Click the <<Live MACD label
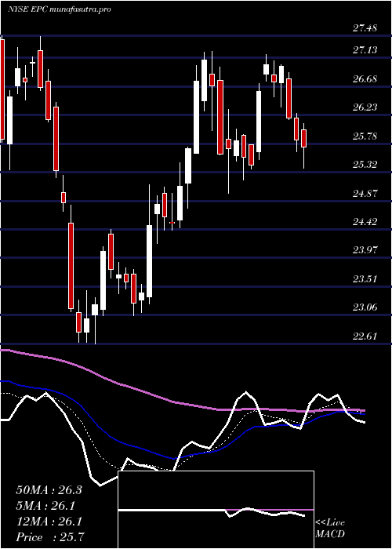Viewport: 392px width, 549px height. pyautogui.click(x=330, y=529)
